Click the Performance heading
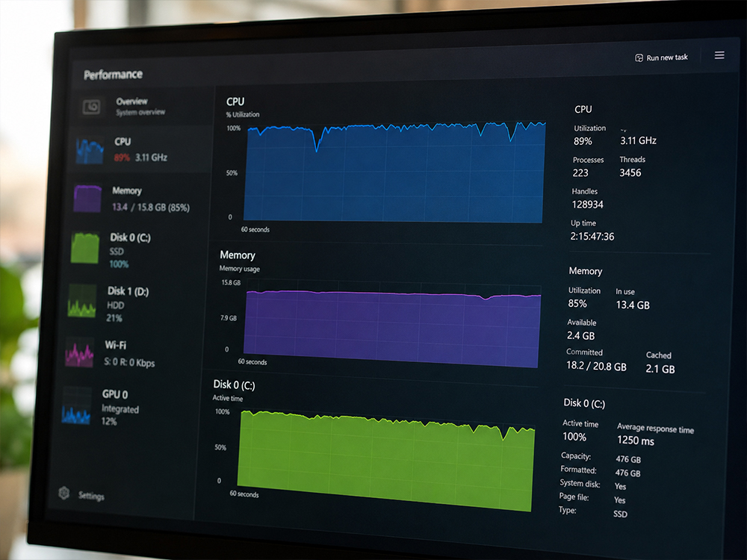 point(114,75)
